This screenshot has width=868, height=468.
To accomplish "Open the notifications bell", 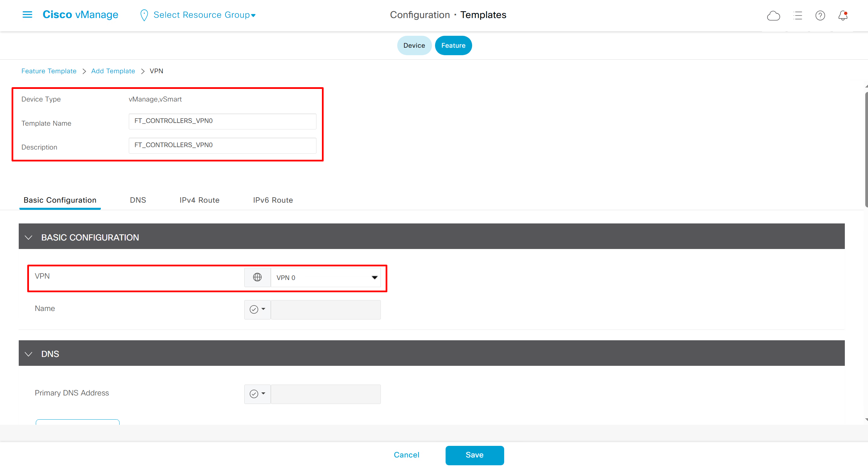I will coord(843,16).
